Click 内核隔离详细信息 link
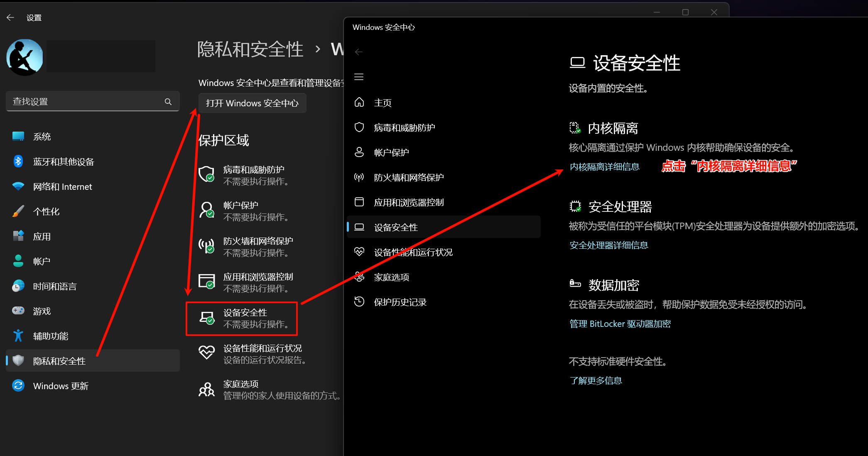The image size is (868, 456). tap(604, 167)
